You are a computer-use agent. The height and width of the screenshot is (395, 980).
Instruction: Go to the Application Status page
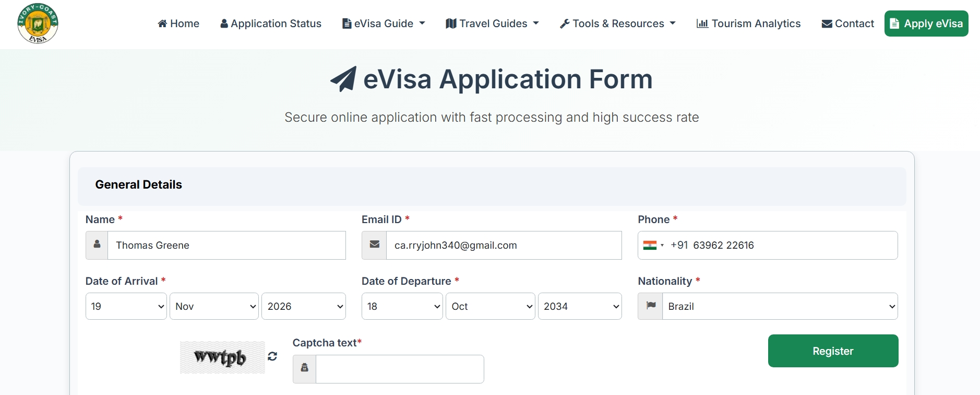click(271, 24)
